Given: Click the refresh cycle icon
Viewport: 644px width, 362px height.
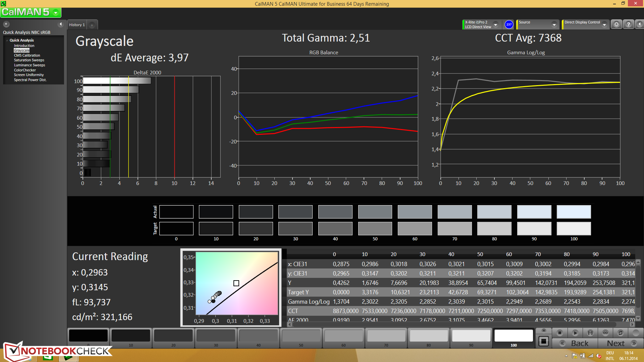Looking at the screenshot, I should point(620,333).
